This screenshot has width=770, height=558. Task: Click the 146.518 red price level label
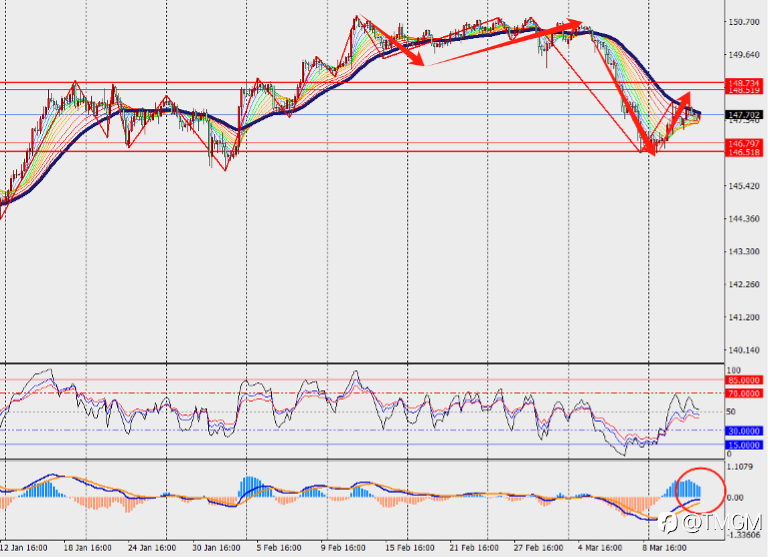click(744, 152)
